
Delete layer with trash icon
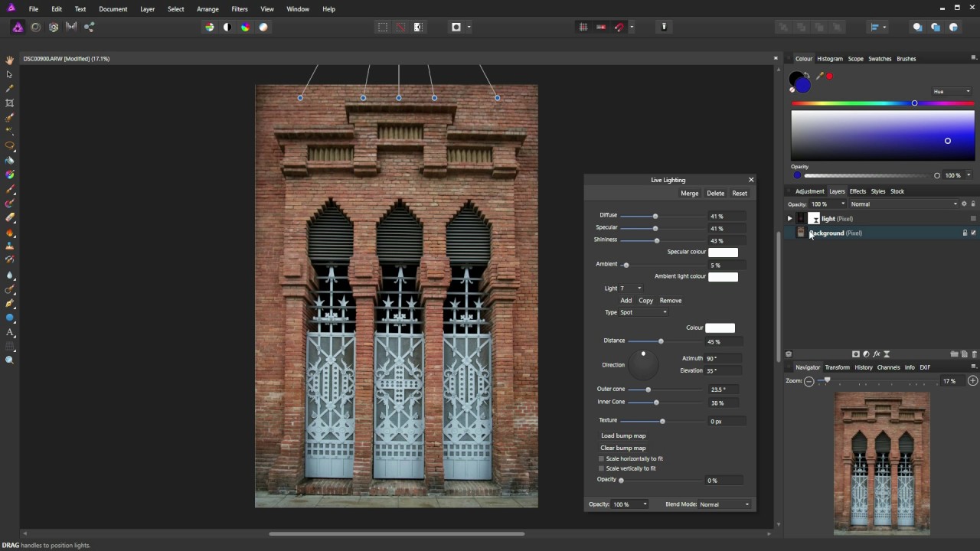click(974, 354)
